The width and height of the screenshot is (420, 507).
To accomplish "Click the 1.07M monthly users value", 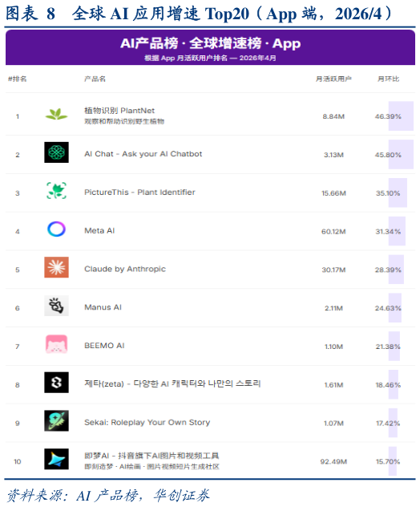I will 333,424.
